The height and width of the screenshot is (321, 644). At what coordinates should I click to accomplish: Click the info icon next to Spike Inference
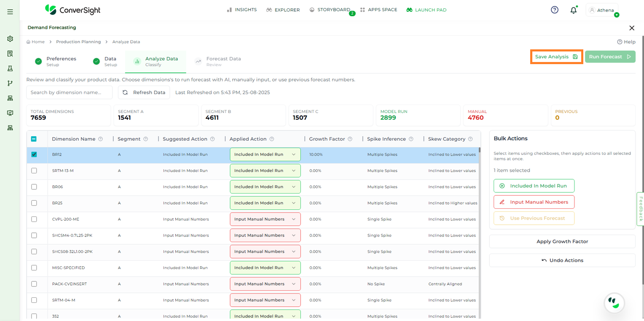(x=411, y=139)
